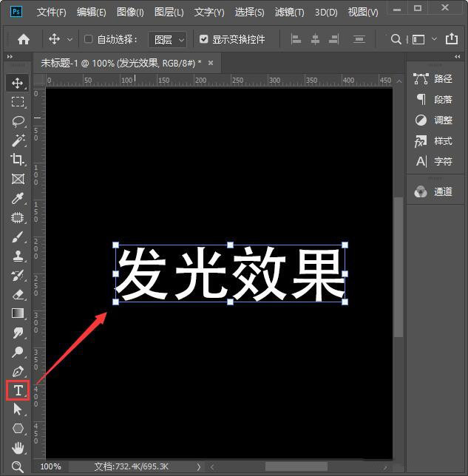Select the Clone Stamp tool
468x476 pixels.
pyautogui.click(x=18, y=256)
